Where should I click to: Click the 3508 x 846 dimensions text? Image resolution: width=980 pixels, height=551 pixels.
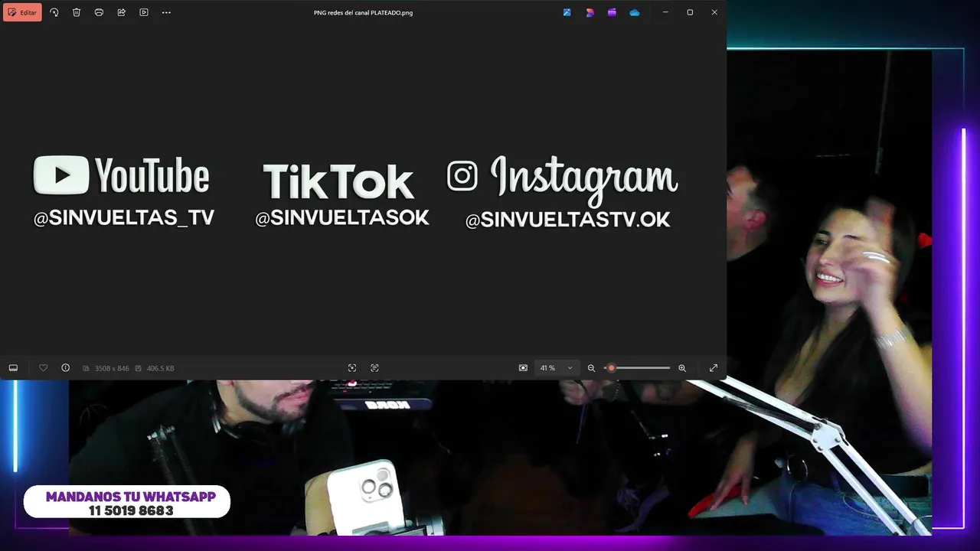[x=112, y=368]
